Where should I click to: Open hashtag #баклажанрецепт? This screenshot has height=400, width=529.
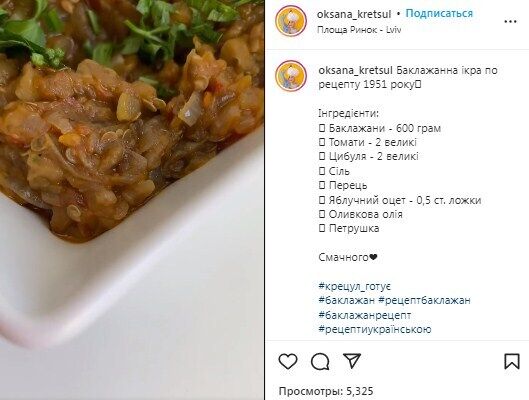pos(365,315)
